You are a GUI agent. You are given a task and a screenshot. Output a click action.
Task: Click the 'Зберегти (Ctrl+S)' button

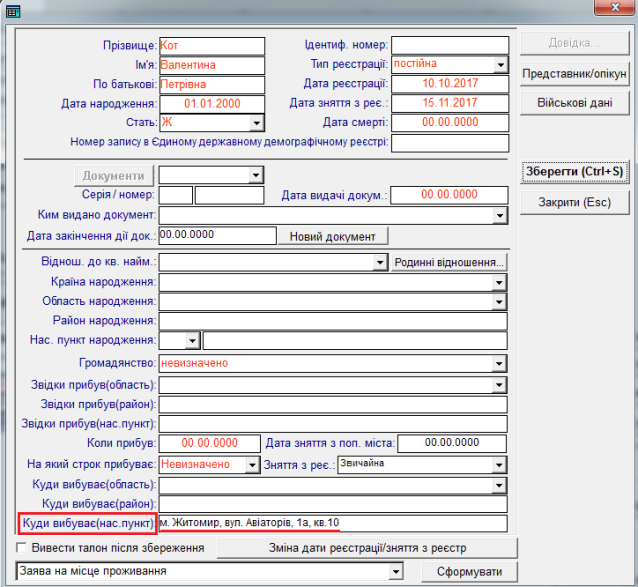pyautogui.click(x=574, y=172)
